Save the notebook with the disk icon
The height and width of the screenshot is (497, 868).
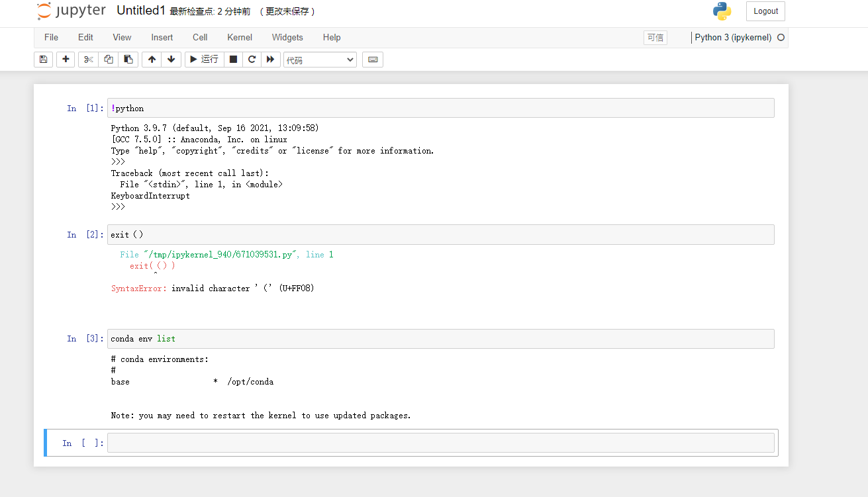point(43,59)
